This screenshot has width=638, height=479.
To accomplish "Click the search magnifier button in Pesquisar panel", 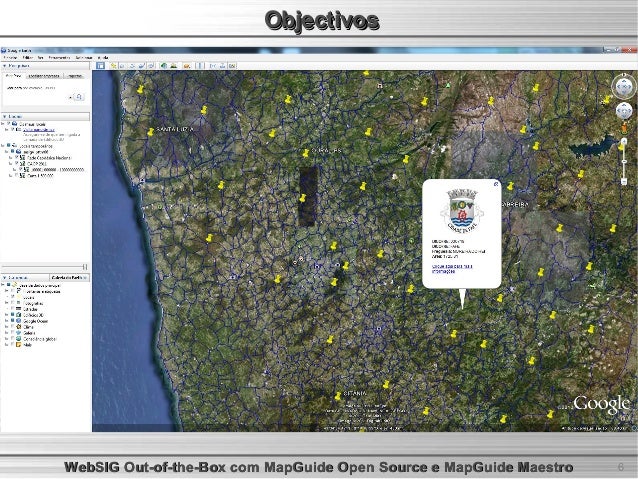I will (x=79, y=97).
